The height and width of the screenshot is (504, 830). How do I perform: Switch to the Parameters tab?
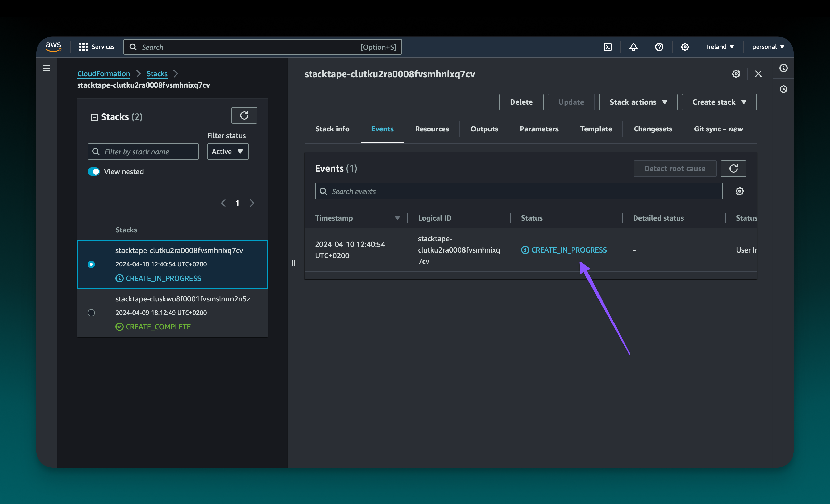tap(539, 129)
